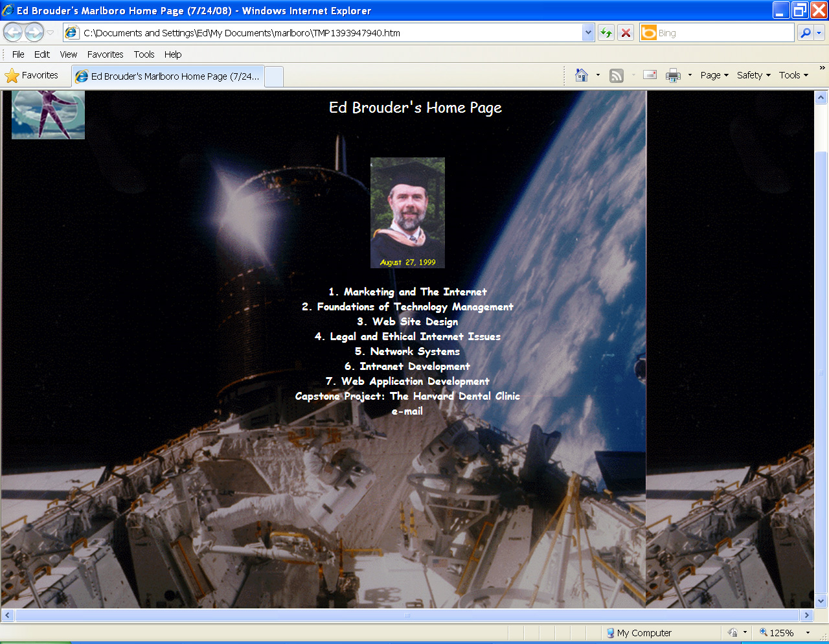Click the search magnifier icon
The height and width of the screenshot is (644, 829).
[x=805, y=32]
